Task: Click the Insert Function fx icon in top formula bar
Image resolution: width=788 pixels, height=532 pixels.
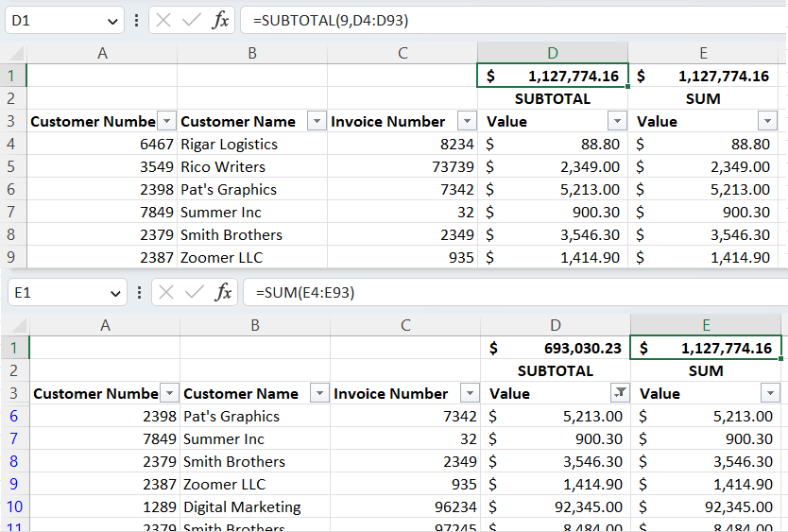Action: pyautogui.click(x=220, y=21)
